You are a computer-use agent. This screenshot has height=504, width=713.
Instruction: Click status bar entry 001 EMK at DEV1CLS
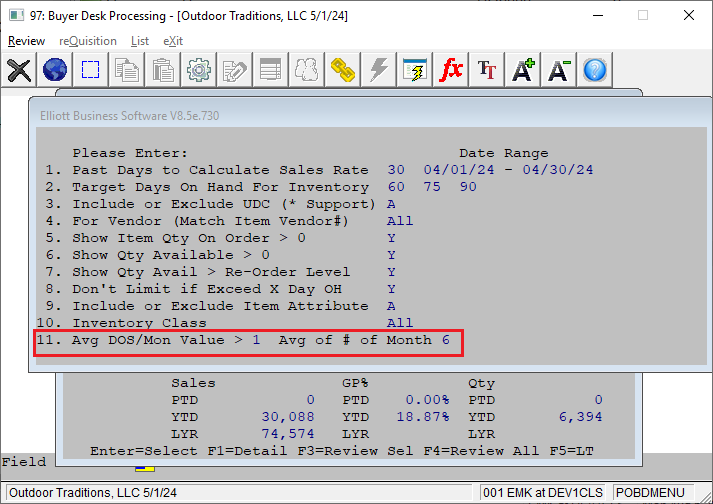coord(543,493)
